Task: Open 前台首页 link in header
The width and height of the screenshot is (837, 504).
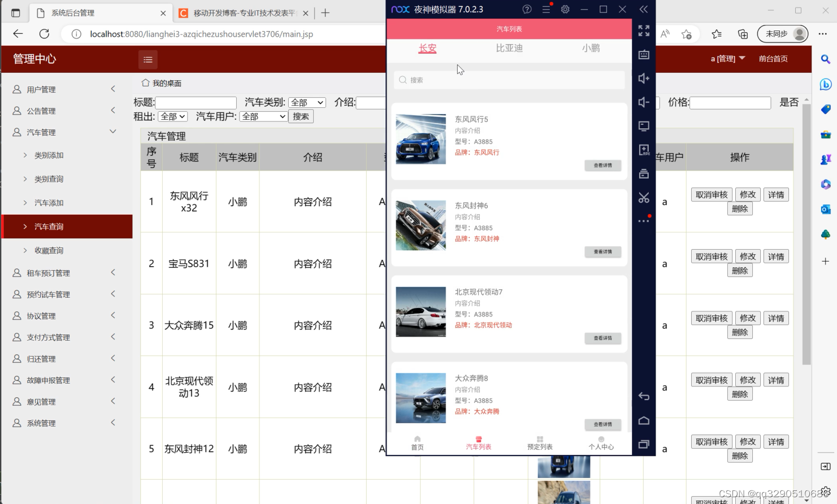Action: pyautogui.click(x=773, y=59)
